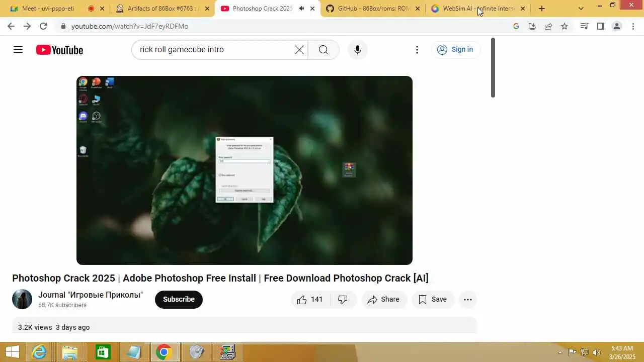Search with your voice microphone button
This screenshot has height=362, width=644.
point(358,49)
